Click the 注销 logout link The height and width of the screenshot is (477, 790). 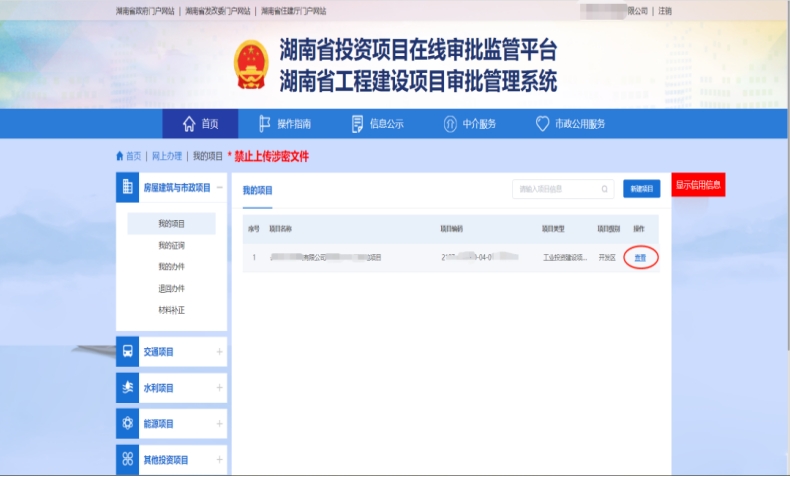pos(665,11)
